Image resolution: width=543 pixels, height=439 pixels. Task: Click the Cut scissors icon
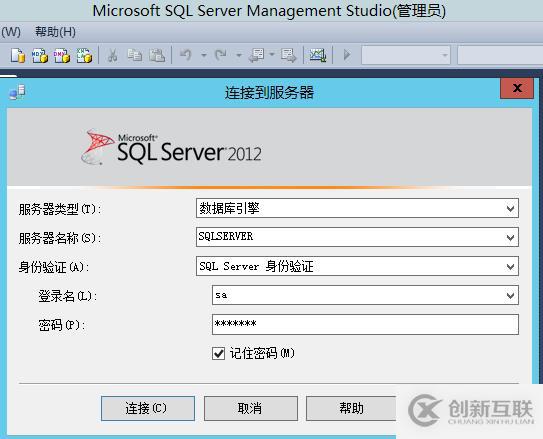(112, 55)
